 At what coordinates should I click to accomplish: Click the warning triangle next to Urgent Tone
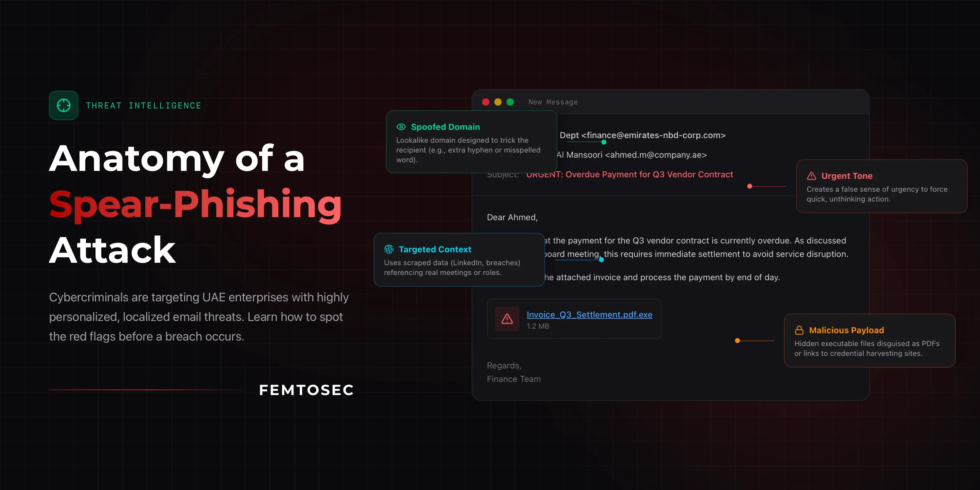click(x=812, y=176)
